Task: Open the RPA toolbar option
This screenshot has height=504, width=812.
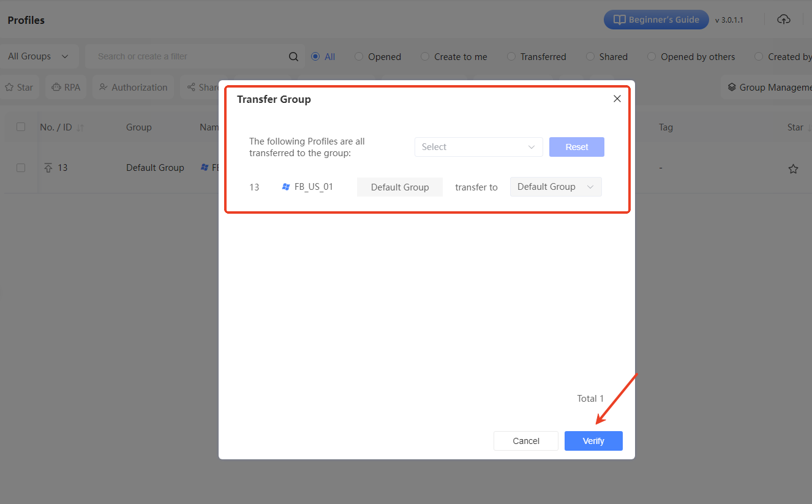Action: pyautogui.click(x=66, y=88)
